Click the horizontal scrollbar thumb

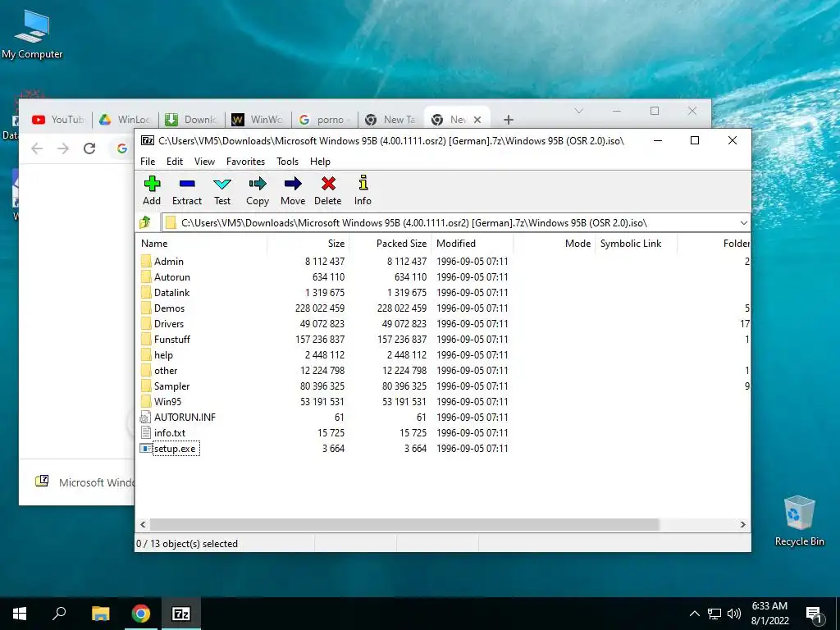coord(404,524)
